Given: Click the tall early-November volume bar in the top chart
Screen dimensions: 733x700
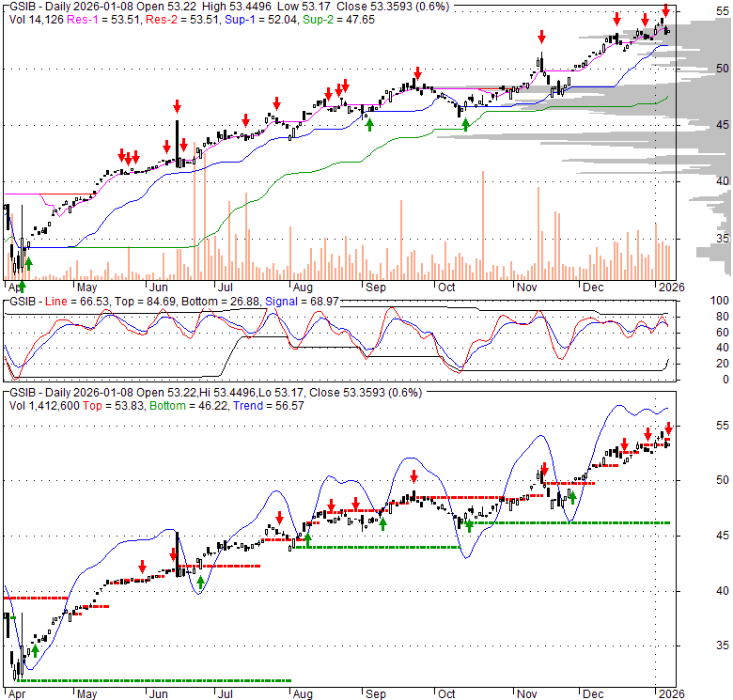Looking at the screenshot, I should [x=538, y=233].
